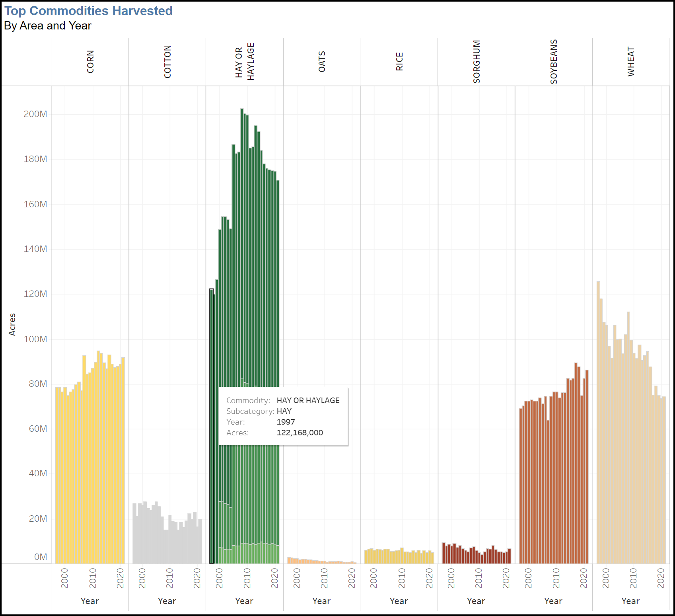
Task: Select the 2010 tick in the RICE panel
Action: (x=402, y=578)
